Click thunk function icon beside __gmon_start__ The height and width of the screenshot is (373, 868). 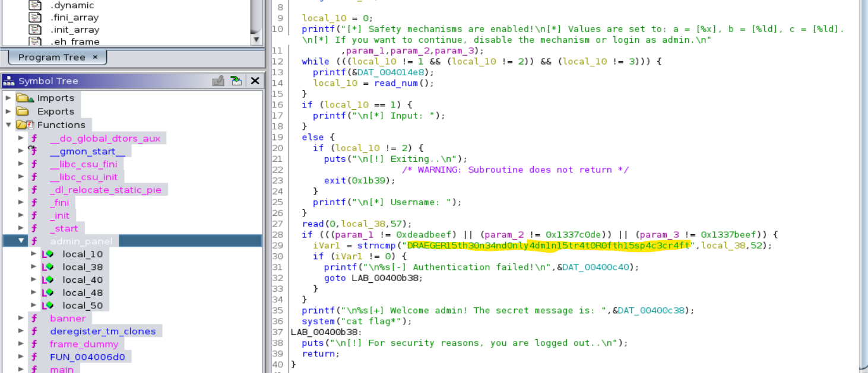(x=34, y=151)
